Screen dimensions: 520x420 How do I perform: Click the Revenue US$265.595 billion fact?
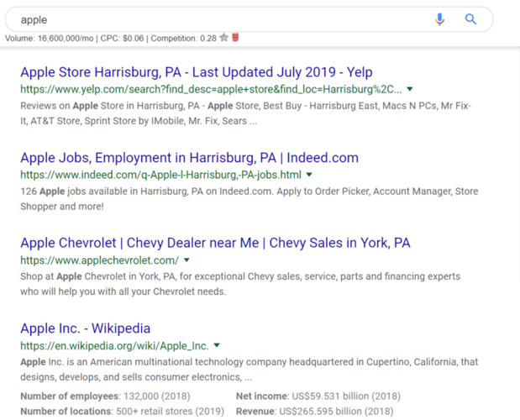[x=314, y=412]
